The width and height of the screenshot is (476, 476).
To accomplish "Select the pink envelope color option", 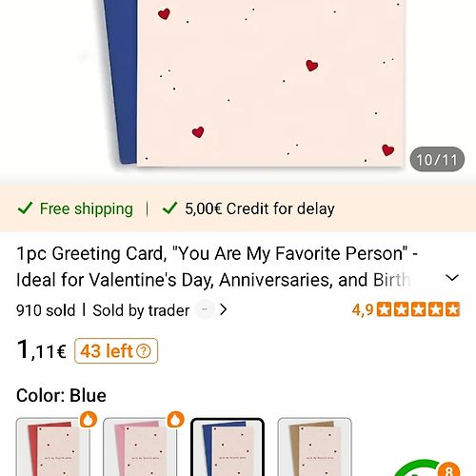I will pyautogui.click(x=140, y=446).
